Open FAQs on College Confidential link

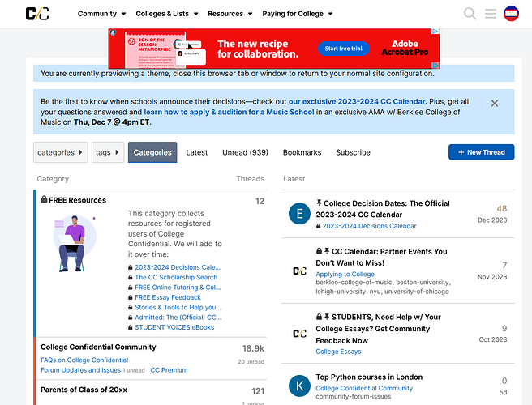coord(84,360)
